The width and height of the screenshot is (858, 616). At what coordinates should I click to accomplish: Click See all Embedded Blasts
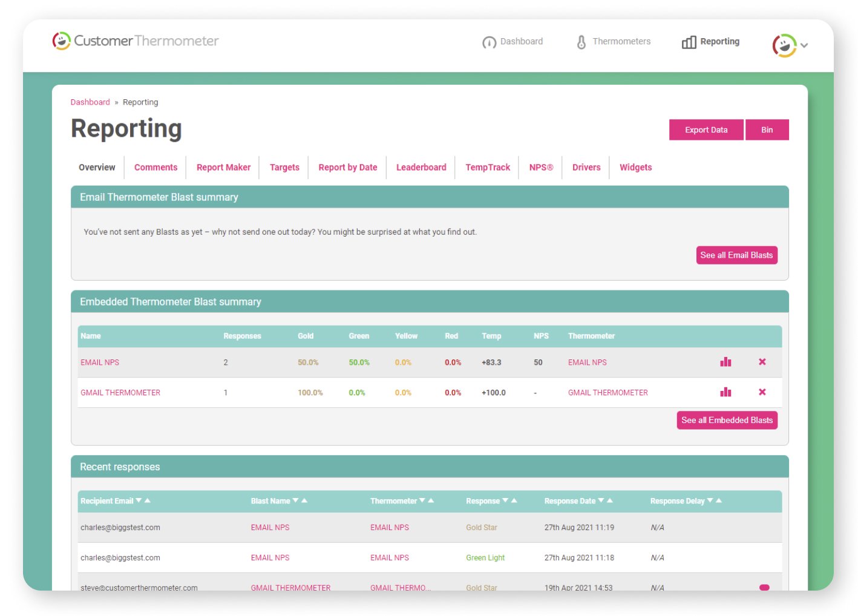(x=727, y=420)
